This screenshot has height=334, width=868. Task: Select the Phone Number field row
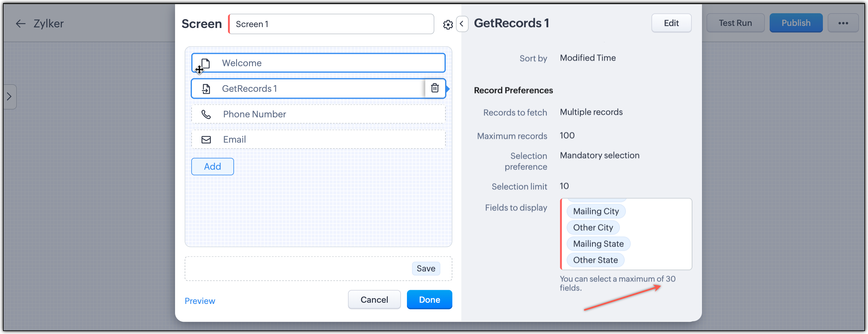pos(318,114)
